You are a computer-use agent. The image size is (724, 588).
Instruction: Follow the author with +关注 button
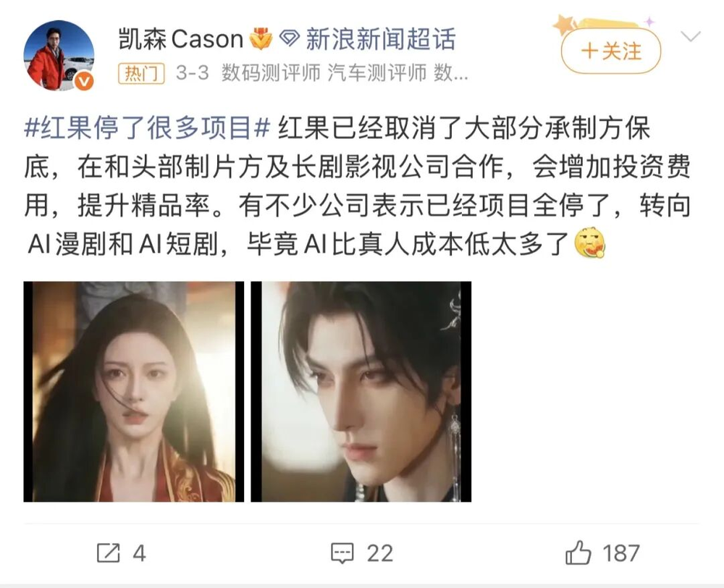(x=611, y=51)
